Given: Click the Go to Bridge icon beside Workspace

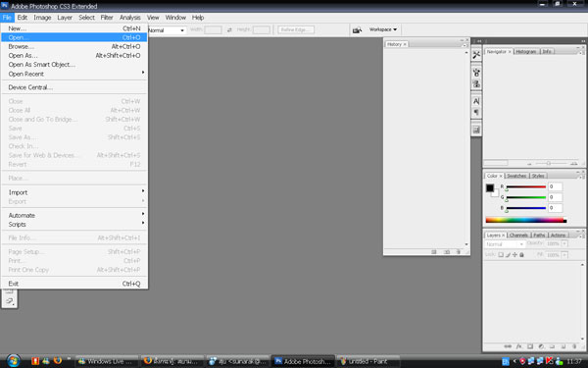Looking at the screenshot, I should click(x=357, y=29).
